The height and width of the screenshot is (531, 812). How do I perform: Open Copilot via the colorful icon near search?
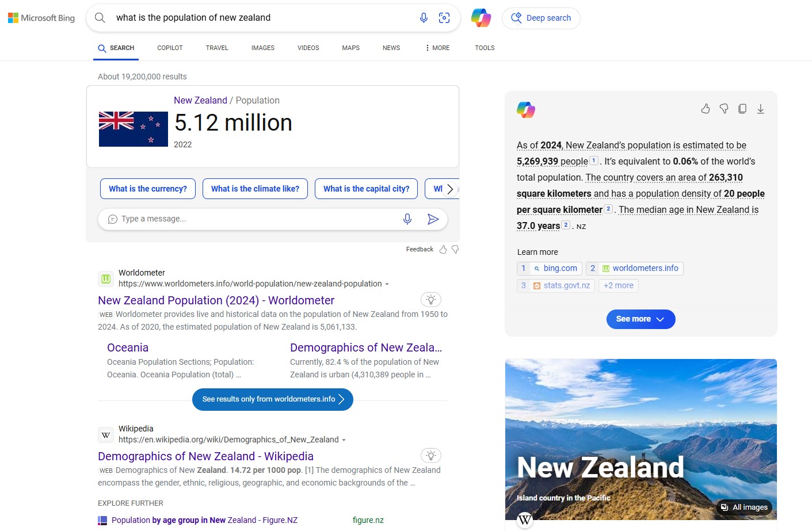[x=481, y=18]
